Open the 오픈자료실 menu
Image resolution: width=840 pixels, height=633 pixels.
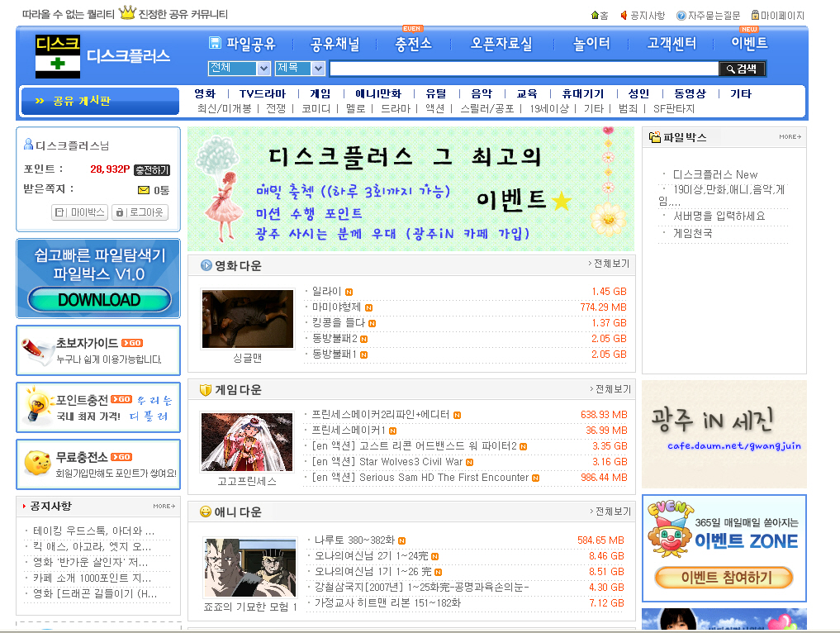point(501,44)
